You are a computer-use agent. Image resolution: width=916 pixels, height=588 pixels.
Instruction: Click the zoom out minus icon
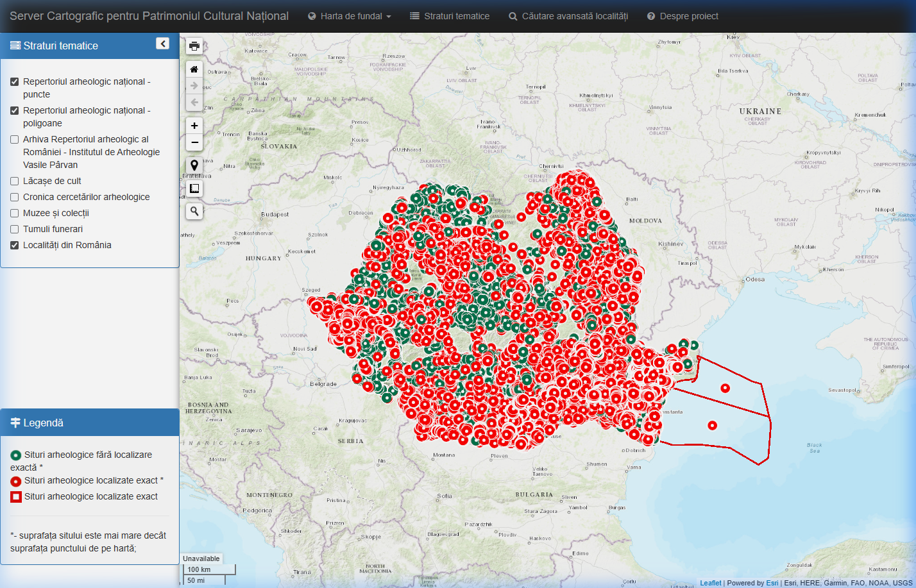[194, 142]
